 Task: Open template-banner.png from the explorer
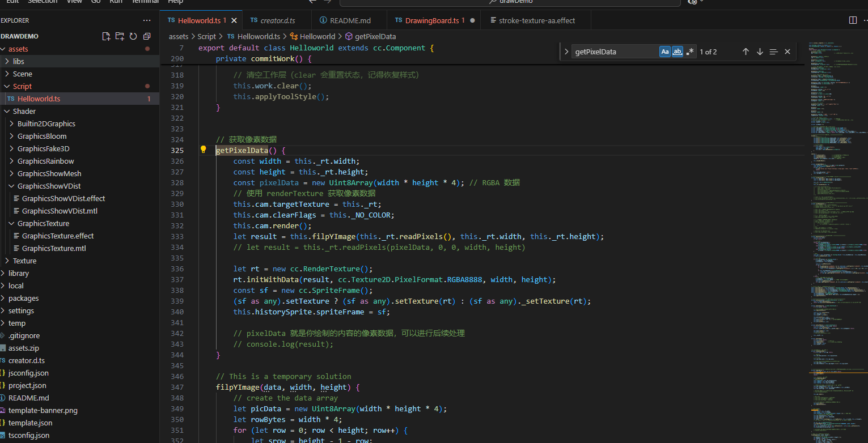79,410
